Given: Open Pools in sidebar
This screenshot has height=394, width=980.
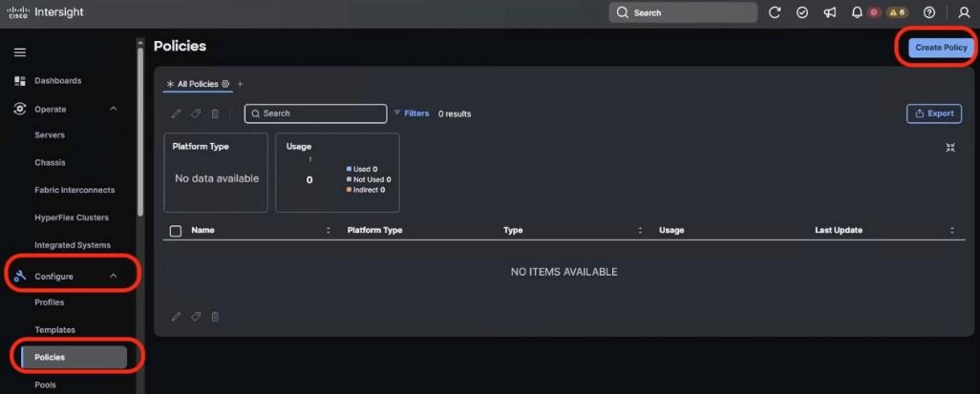Looking at the screenshot, I should (x=45, y=384).
